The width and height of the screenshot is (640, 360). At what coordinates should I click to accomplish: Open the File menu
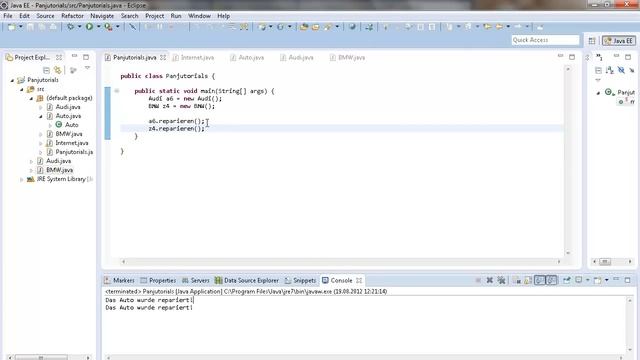[x=8, y=16]
